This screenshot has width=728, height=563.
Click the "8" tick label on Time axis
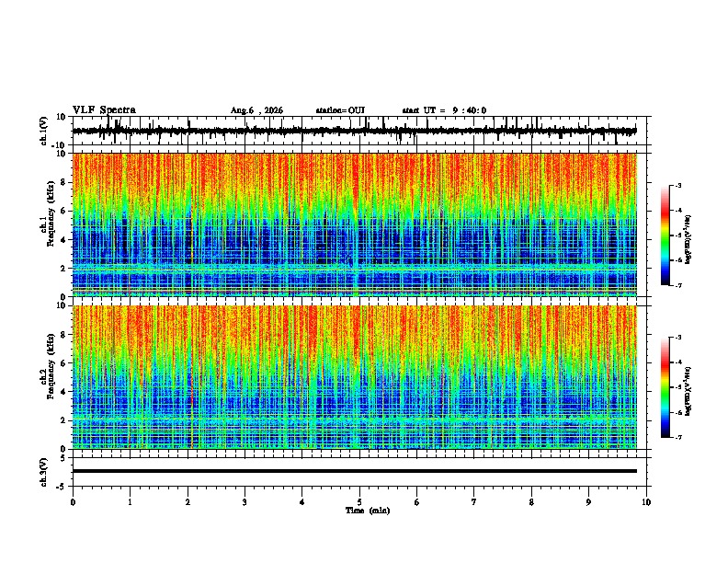pos(531,502)
